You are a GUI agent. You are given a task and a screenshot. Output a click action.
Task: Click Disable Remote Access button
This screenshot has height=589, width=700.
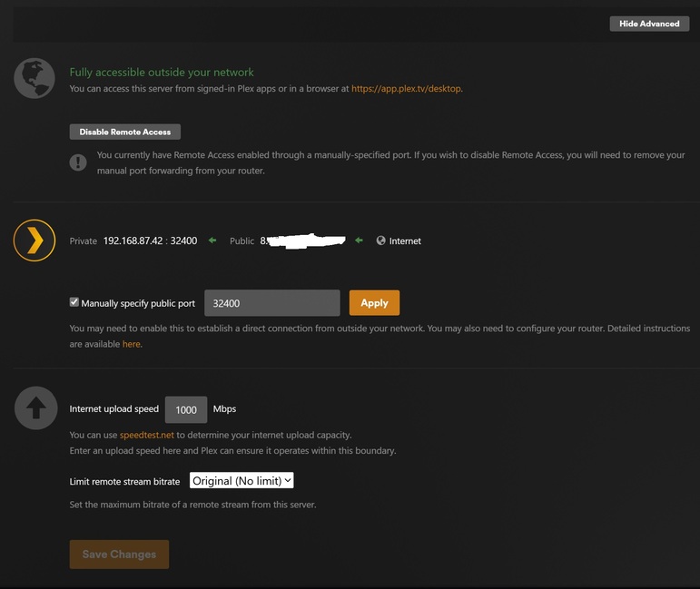tap(125, 132)
